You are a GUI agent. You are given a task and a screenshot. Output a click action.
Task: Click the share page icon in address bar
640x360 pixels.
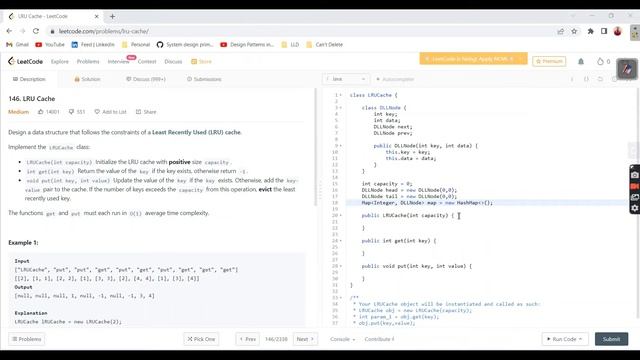click(x=560, y=31)
